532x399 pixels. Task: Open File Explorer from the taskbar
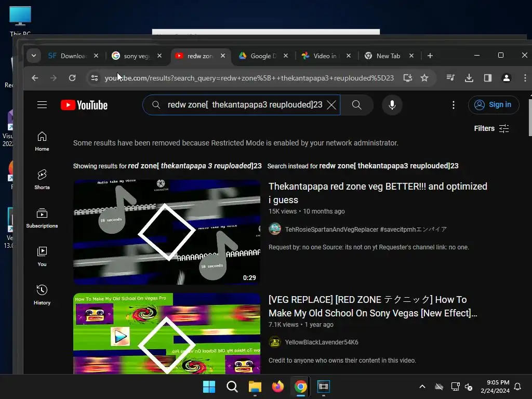click(x=255, y=387)
